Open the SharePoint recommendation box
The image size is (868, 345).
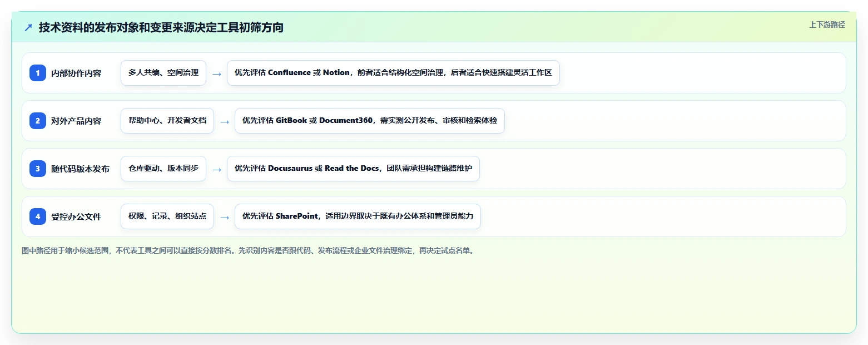(358, 216)
